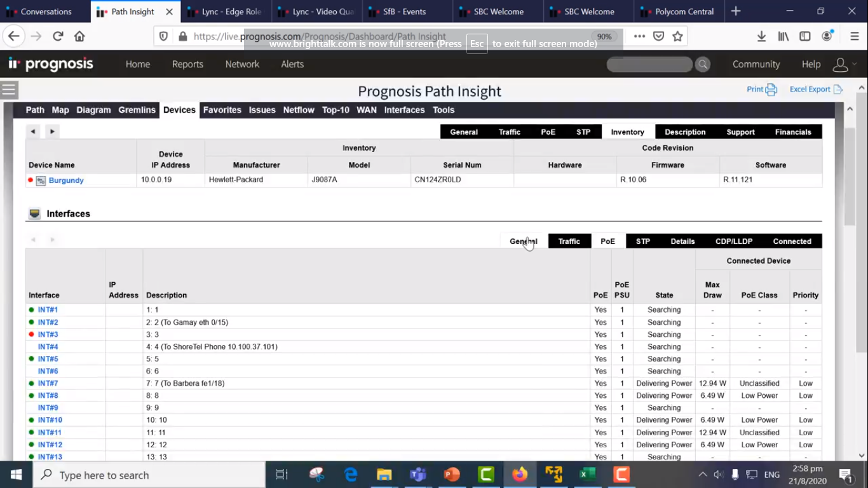Click description '4: 4 (To ShoreTel Phone 10.100.37.101)'
This screenshot has height=488, width=868.
(x=212, y=347)
